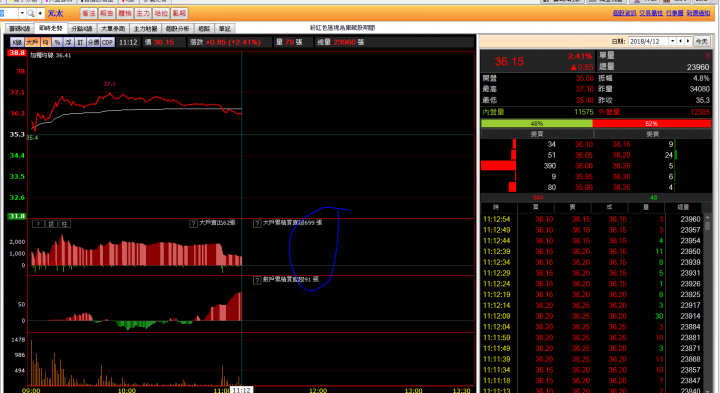Open the date picker dropdown arrow
Image resolution: width=720 pixels, height=393 pixels.
[x=672, y=41]
